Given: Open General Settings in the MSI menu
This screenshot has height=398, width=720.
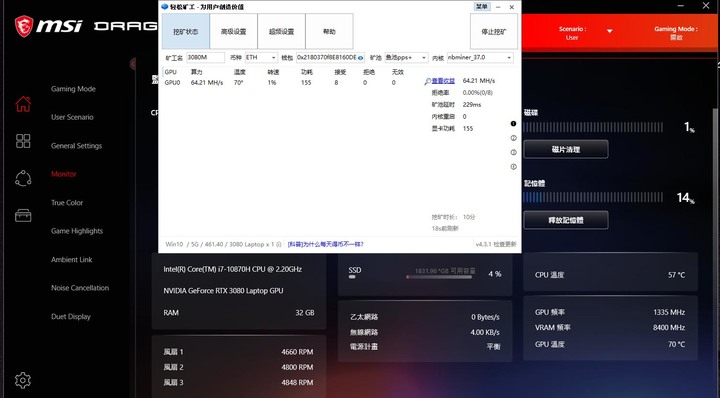Looking at the screenshot, I should 77,146.
